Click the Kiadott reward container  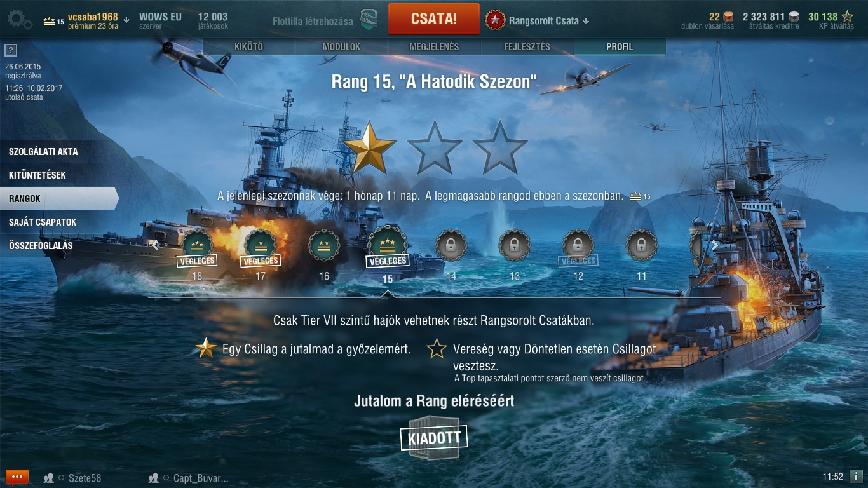(x=434, y=437)
